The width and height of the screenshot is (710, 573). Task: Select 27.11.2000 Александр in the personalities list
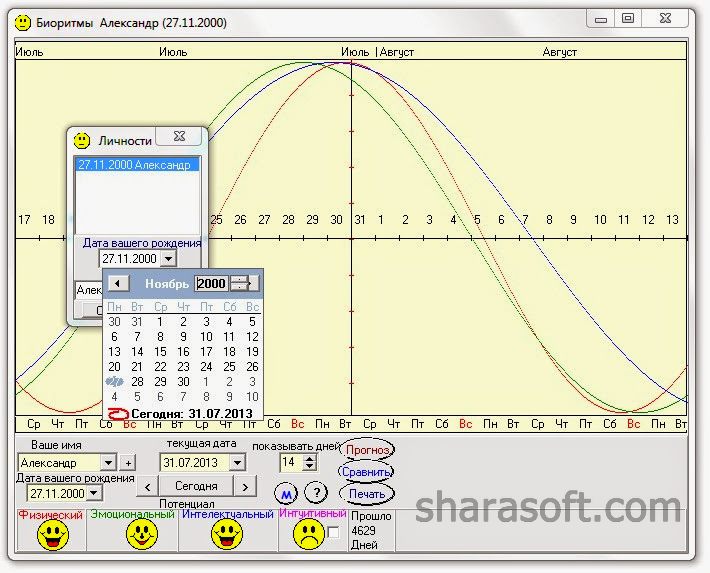tap(137, 164)
